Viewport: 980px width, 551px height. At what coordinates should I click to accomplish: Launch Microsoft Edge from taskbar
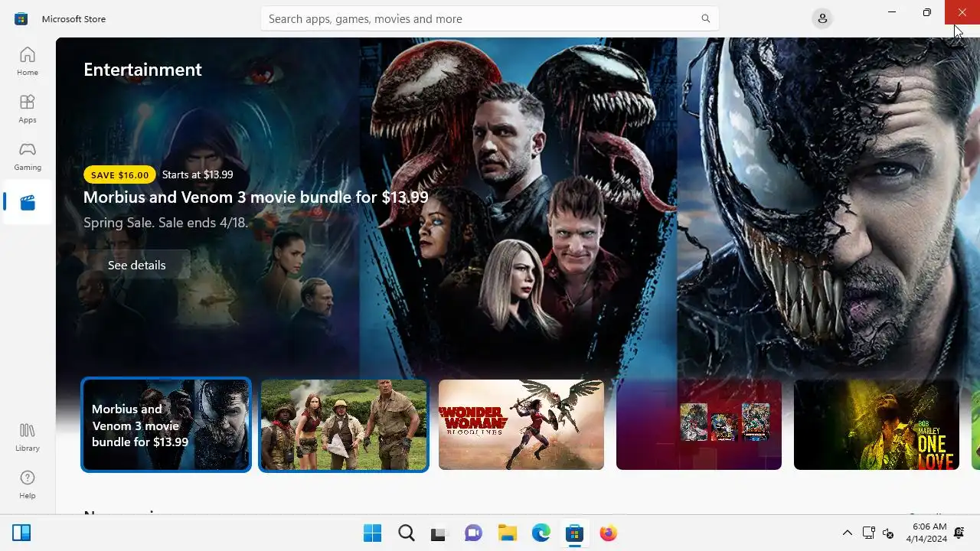pyautogui.click(x=541, y=533)
